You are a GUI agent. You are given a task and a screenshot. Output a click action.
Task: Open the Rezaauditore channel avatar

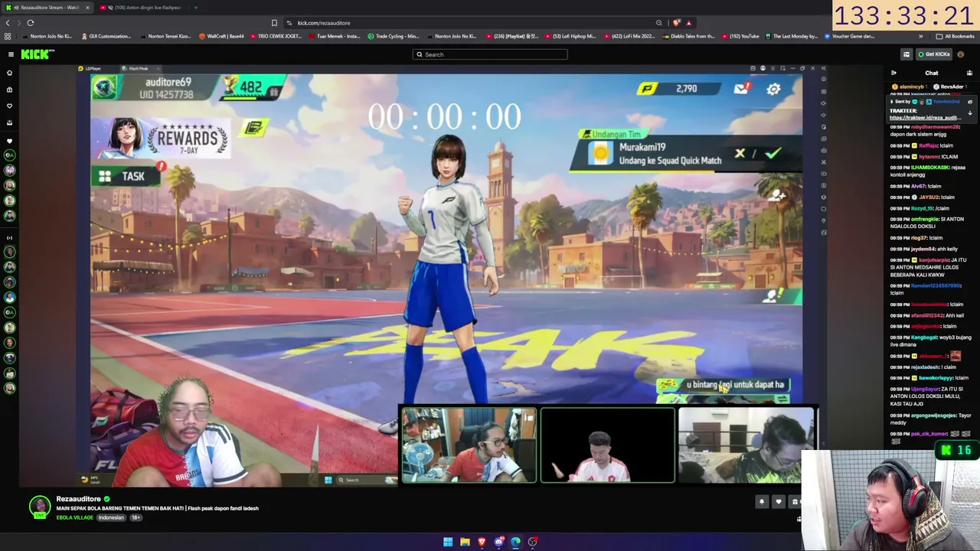pyautogui.click(x=40, y=507)
